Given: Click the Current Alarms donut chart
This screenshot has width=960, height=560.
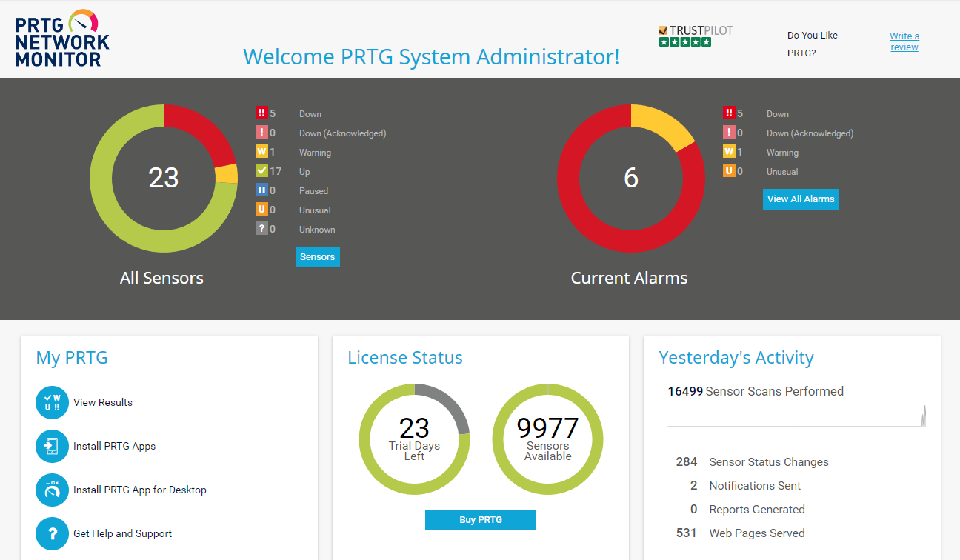Looking at the screenshot, I should click(631, 179).
